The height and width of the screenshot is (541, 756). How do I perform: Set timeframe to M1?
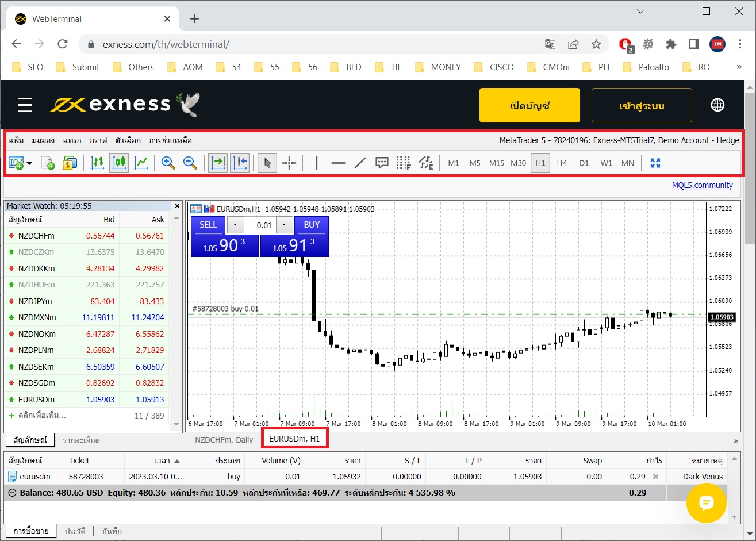454,163
